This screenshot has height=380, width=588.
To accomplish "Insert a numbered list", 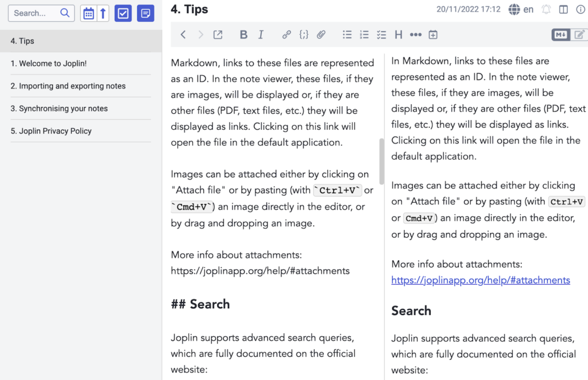I will point(364,35).
